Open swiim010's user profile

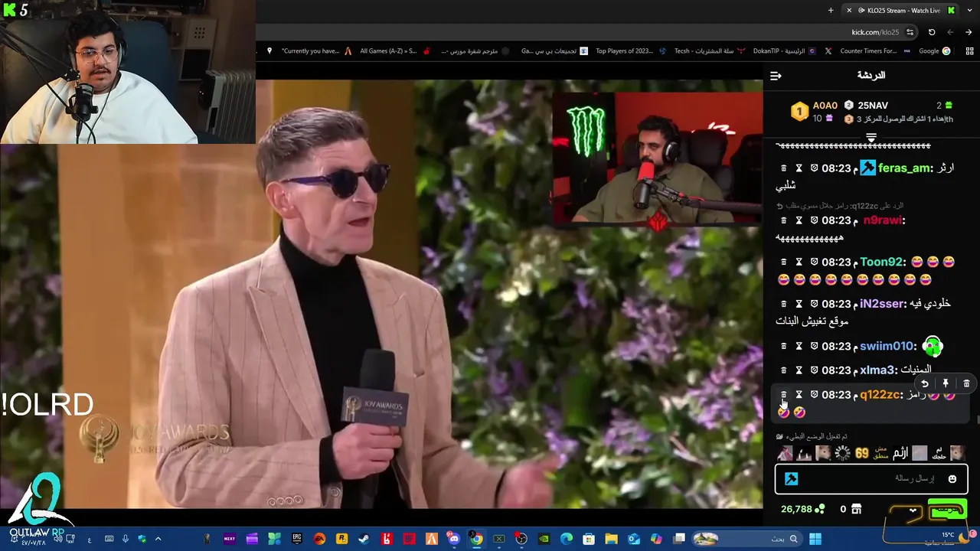point(888,346)
